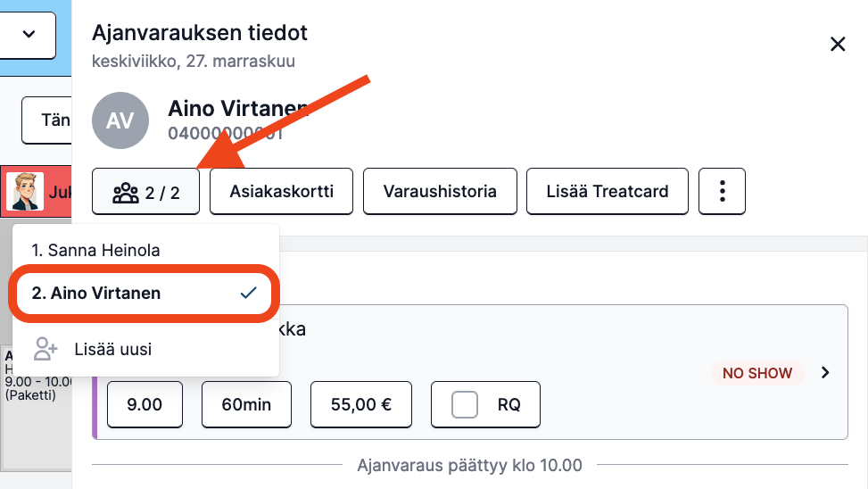This screenshot has height=489, width=868.
Task: Open the Asiakaskortti button
Action: 281,191
